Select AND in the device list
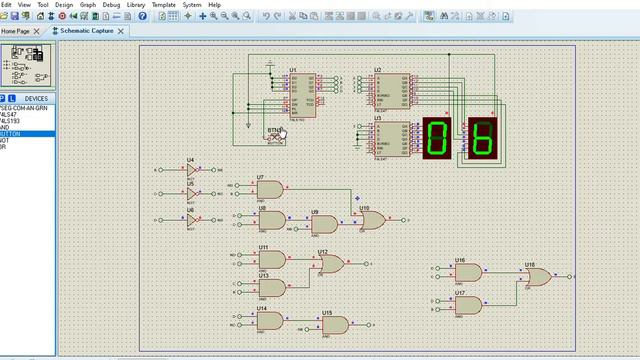Screen dimensions: 640x360 27,128
